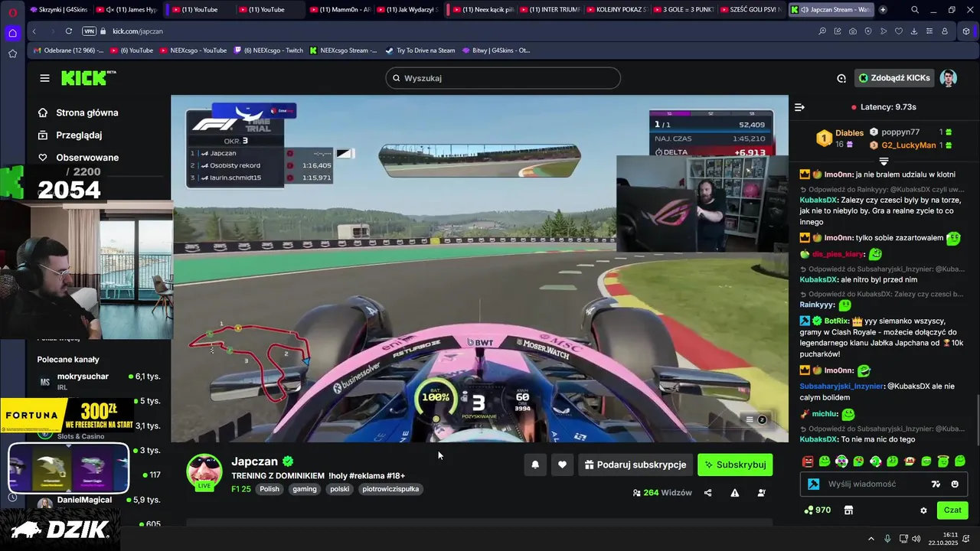Open channel points shop icon
This screenshot has height=551, width=980.
pos(848,510)
